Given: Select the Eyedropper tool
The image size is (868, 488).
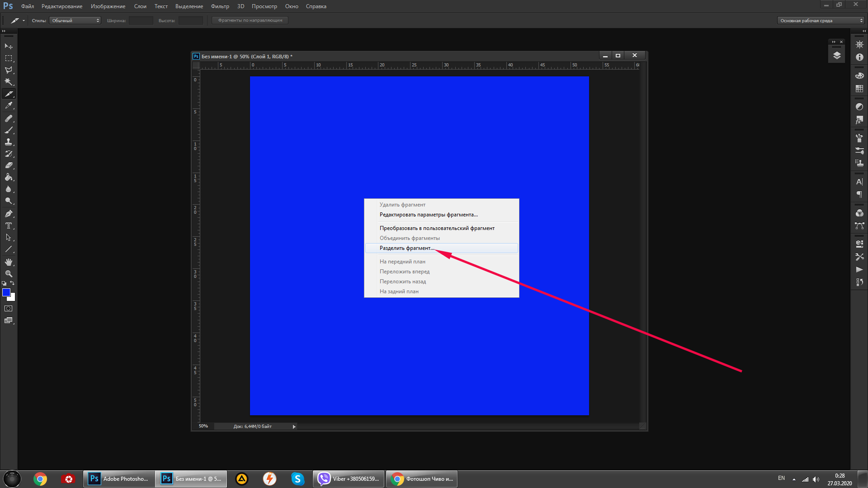Looking at the screenshot, I should coord(9,106).
